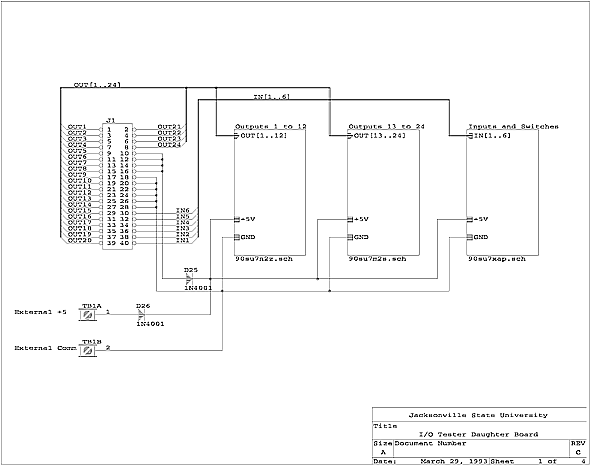590x465 pixels.
Task: Click the Jacksonville State University title text
Action: click(478, 415)
